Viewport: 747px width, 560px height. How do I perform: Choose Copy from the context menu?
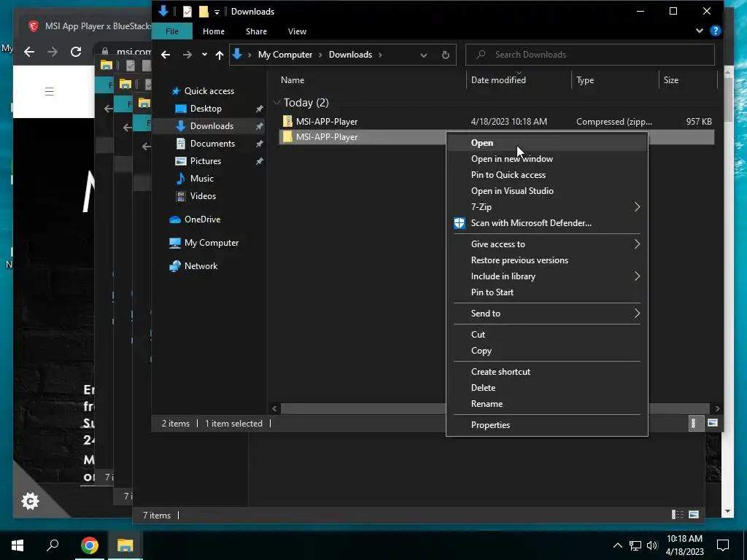(x=547, y=351)
